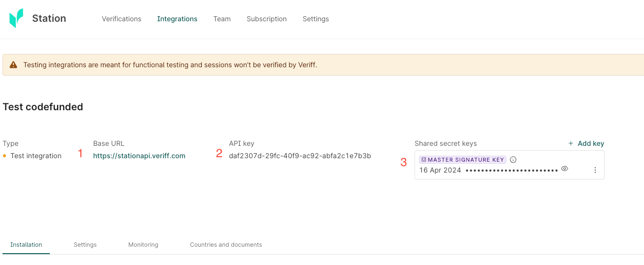Click the 16 Apr 2024 key date
The width and height of the screenshot is (644, 265).
click(x=440, y=170)
